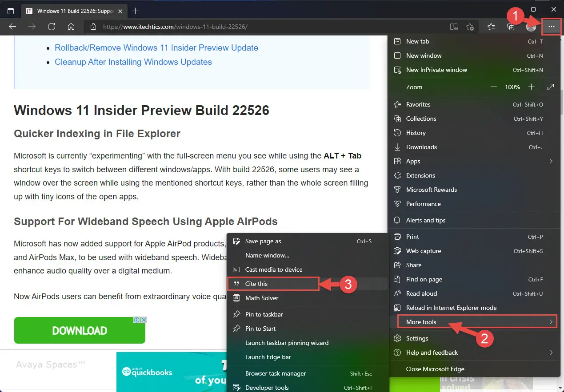The image size is (564, 392).
Task: Open the Favorites toolbar button
Action: point(491,27)
